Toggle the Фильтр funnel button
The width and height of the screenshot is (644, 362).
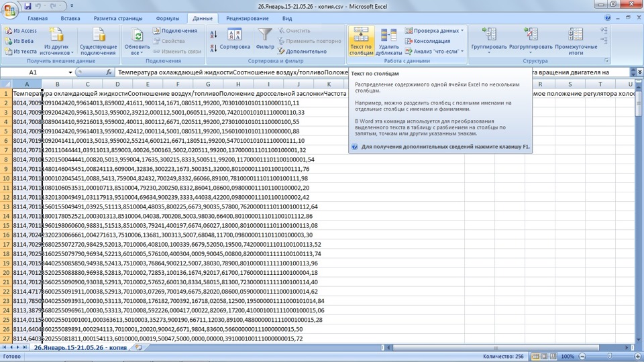pyautogui.click(x=265, y=40)
